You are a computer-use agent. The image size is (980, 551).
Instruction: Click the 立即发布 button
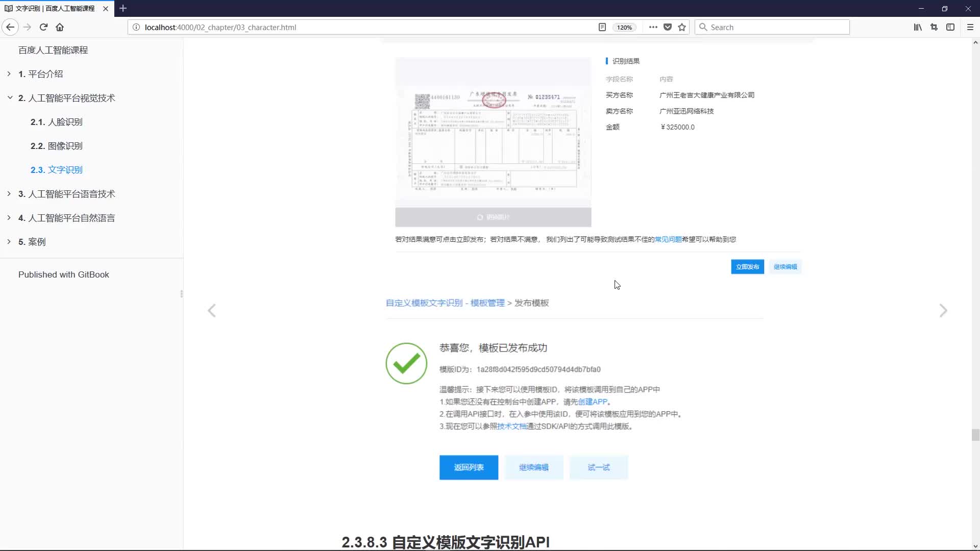pos(747,267)
